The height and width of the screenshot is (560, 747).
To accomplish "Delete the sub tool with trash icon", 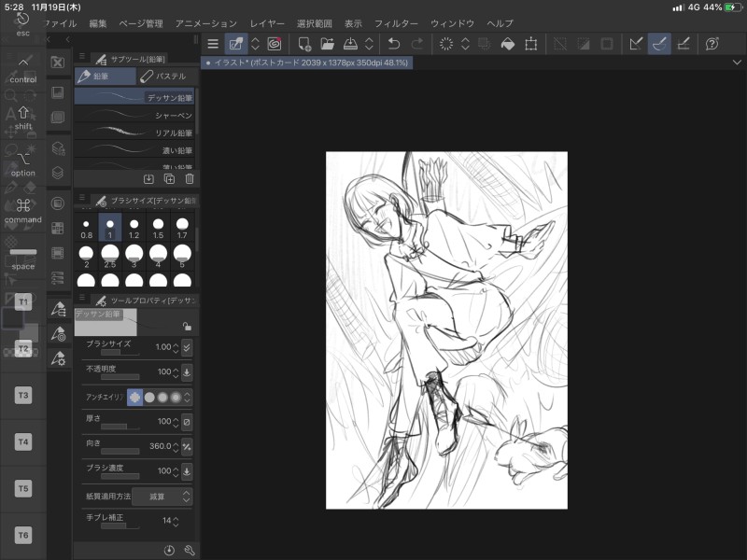I will click(190, 179).
